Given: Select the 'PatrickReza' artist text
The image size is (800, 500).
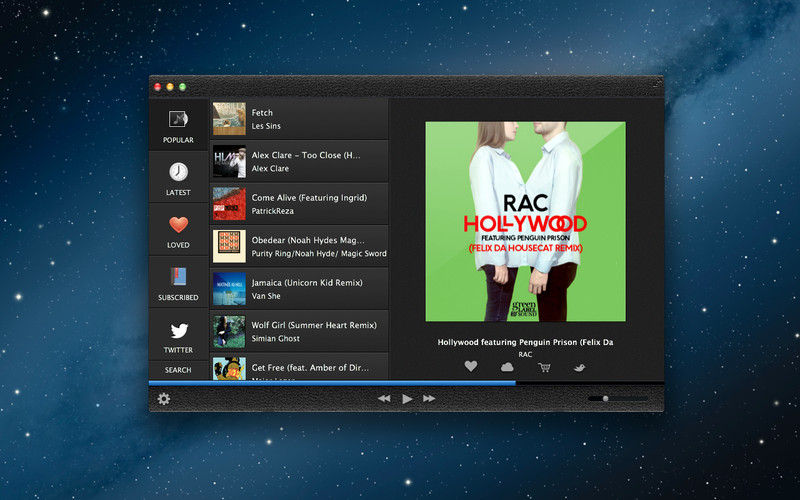Looking at the screenshot, I should (x=272, y=211).
